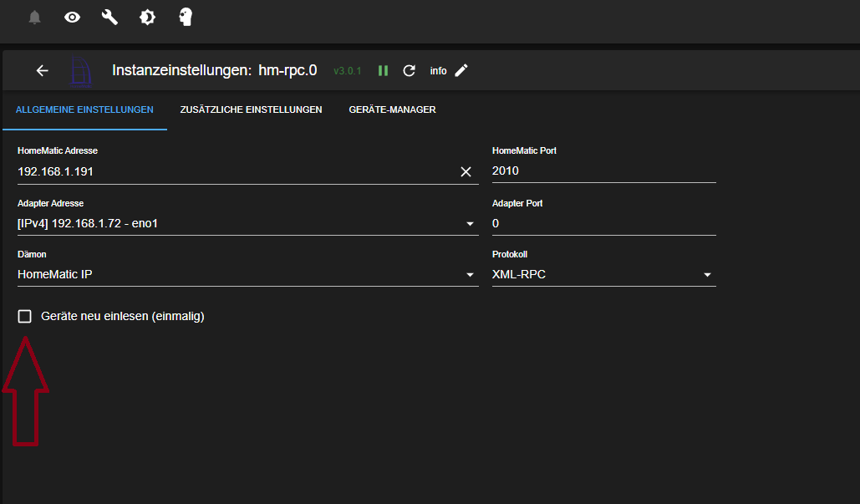This screenshot has width=860, height=504.
Task: Pause the hm-rpc.0 instance
Action: click(383, 71)
